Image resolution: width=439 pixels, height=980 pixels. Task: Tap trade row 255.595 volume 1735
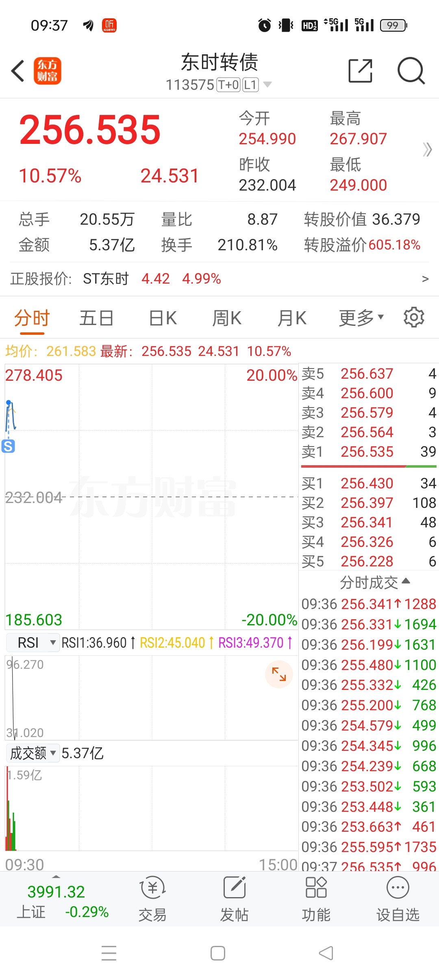[x=369, y=847]
